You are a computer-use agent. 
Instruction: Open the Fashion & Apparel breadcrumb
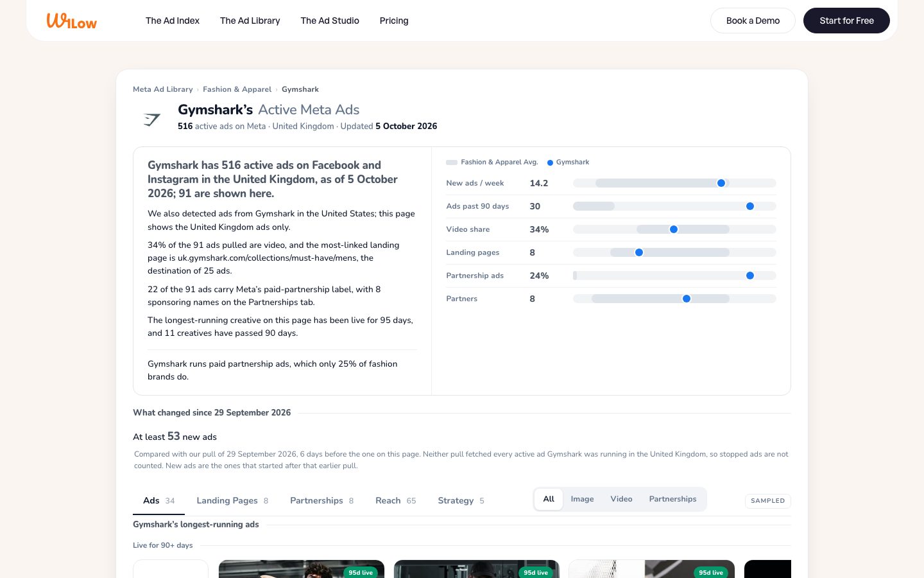pos(237,89)
